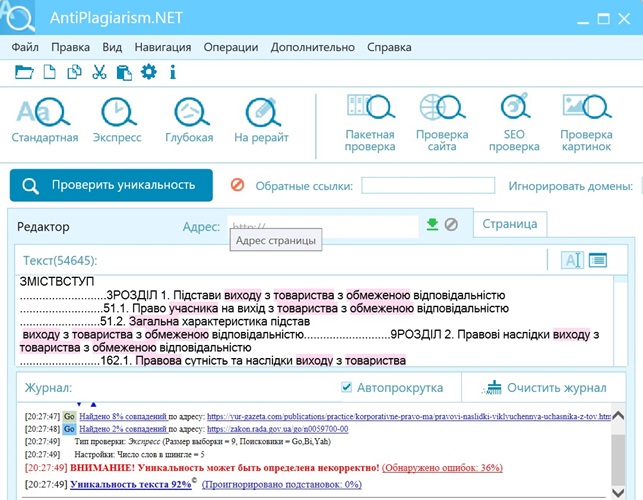Open file with the folder icon
Viewport: 643px width, 500px height.
24,72
